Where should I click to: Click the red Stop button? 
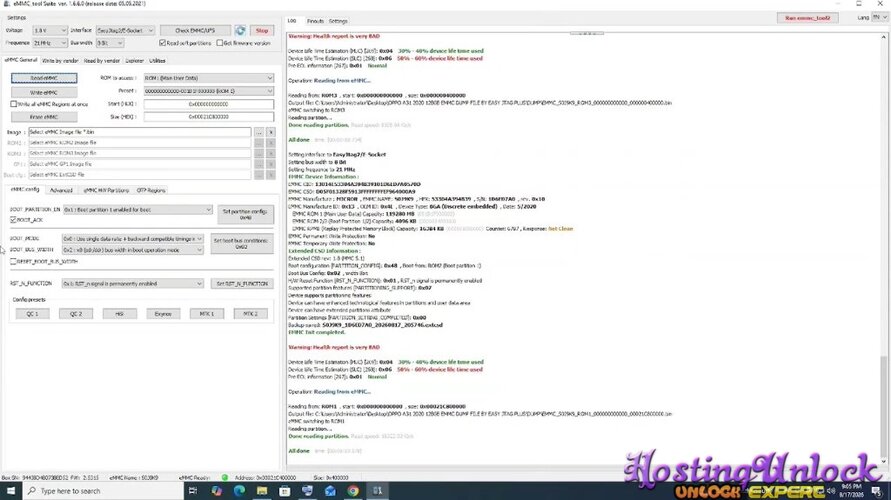pyautogui.click(x=261, y=30)
